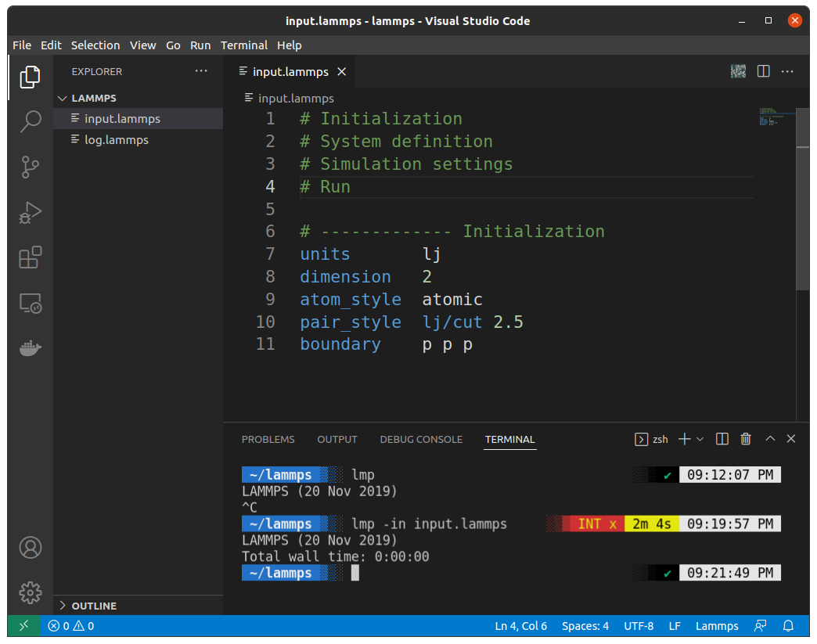Click Ln 4, Col 6 in status bar
The width and height of the screenshot is (817, 644).
(520, 626)
